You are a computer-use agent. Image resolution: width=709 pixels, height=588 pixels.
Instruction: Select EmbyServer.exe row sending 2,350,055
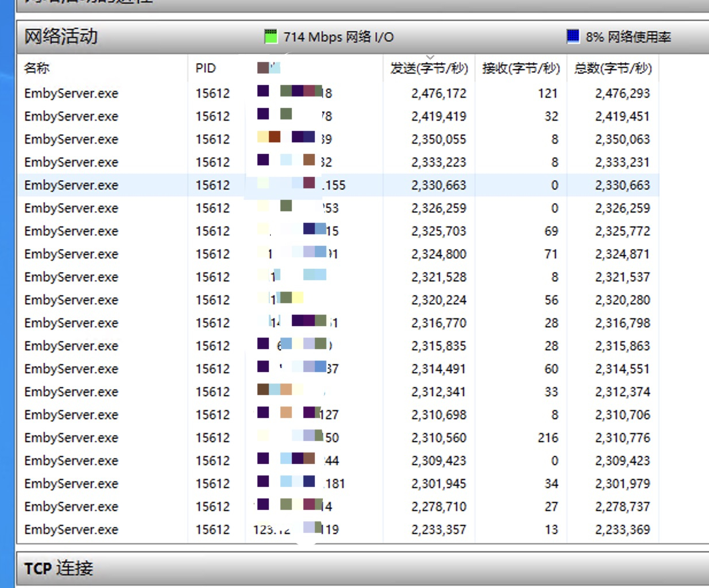pyautogui.click(x=338, y=139)
